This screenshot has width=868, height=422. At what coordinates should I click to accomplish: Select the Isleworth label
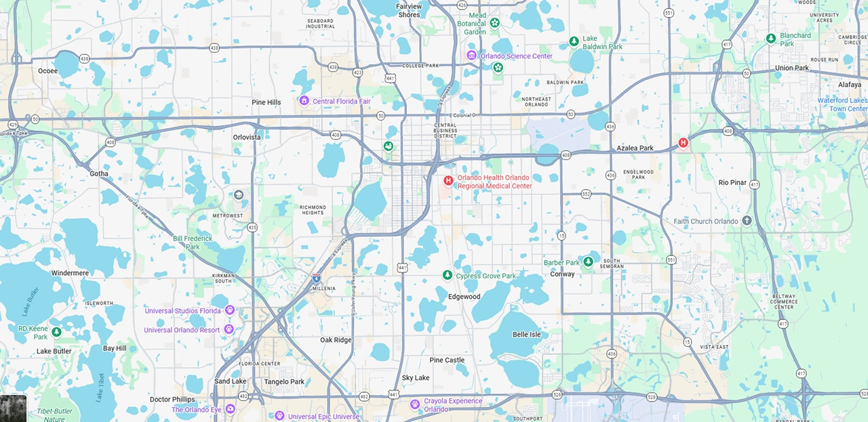(100, 303)
